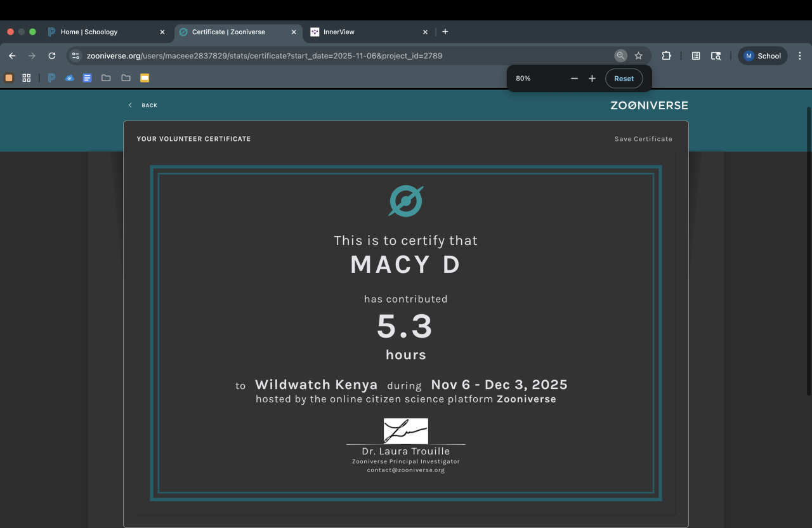Viewport: 812px width, 528px height.
Task: Click the Wildwatch Kenya project name
Action: (316, 385)
